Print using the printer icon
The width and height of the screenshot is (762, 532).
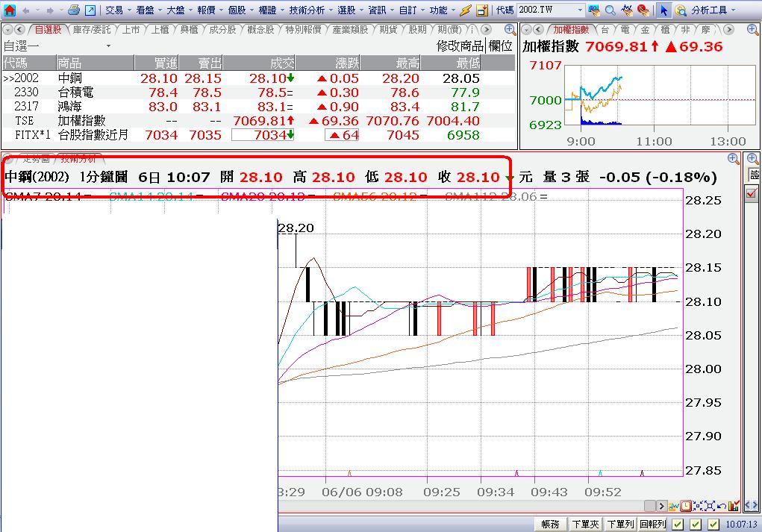point(74,10)
